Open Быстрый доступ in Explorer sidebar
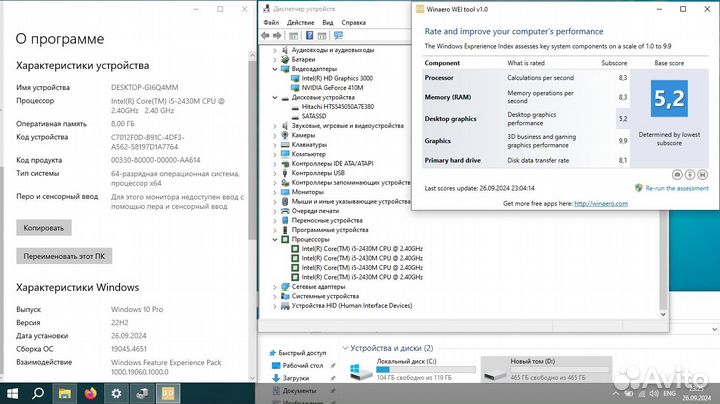Viewport: 720px width, 404px height. [302, 353]
